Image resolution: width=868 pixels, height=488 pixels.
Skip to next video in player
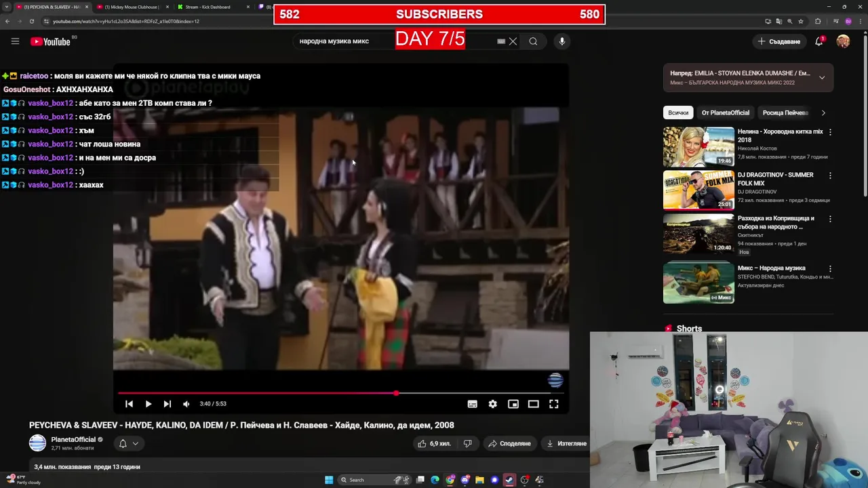tap(167, 404)
